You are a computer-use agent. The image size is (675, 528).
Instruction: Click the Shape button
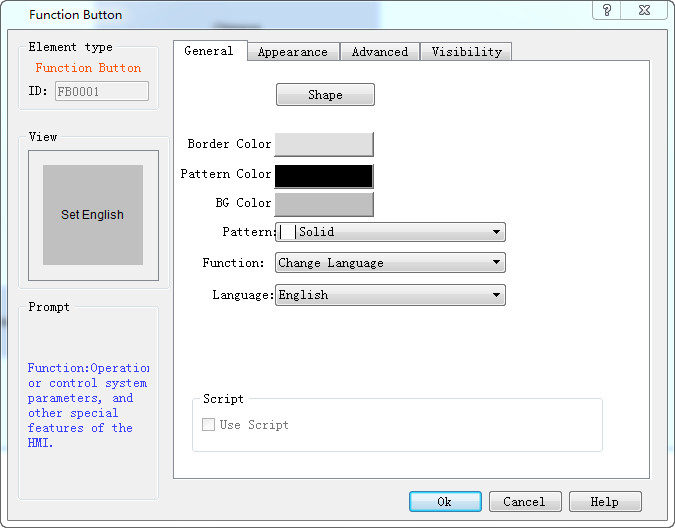pyautogui.click(x=325, y=95)
